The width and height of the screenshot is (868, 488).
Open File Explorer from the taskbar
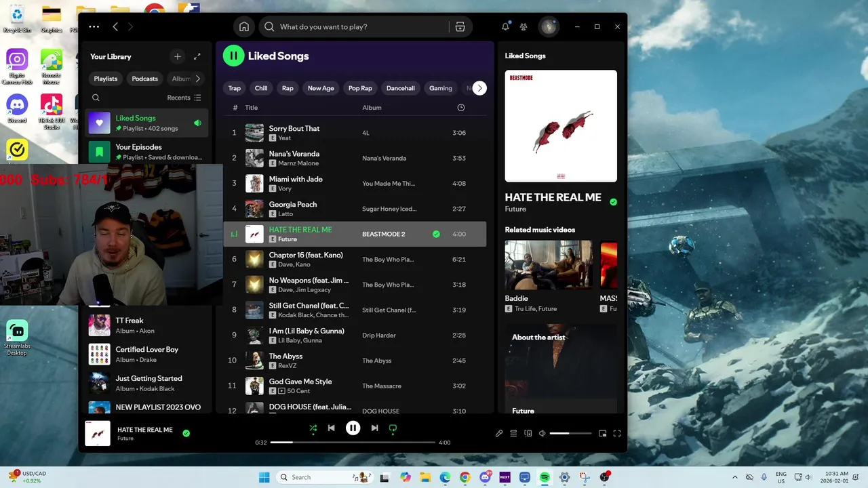(425, 477)
